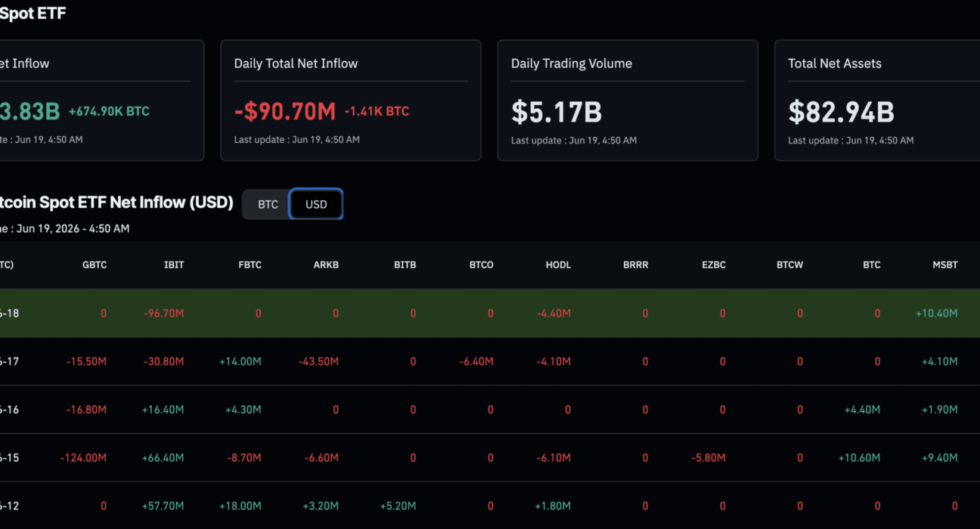
Task: Click the +5.20M BITB cell
Action: [x=398, y=506]
